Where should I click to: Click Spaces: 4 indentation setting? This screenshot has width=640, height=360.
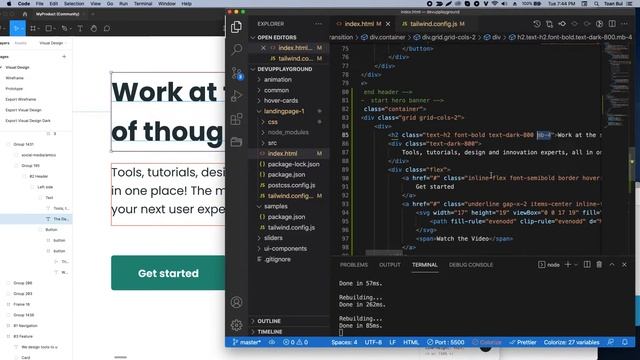tap(344, 342)
